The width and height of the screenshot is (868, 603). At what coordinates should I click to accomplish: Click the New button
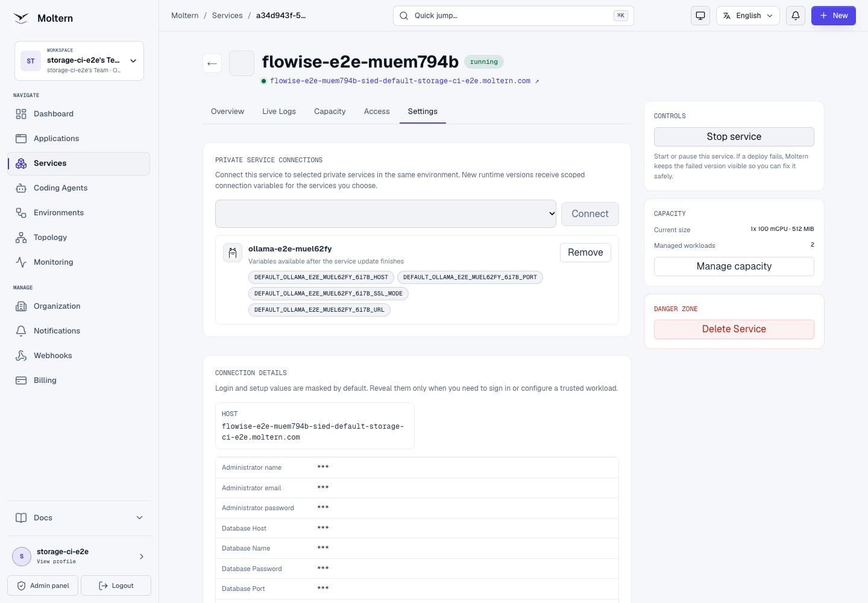click(x=834, y=16)
